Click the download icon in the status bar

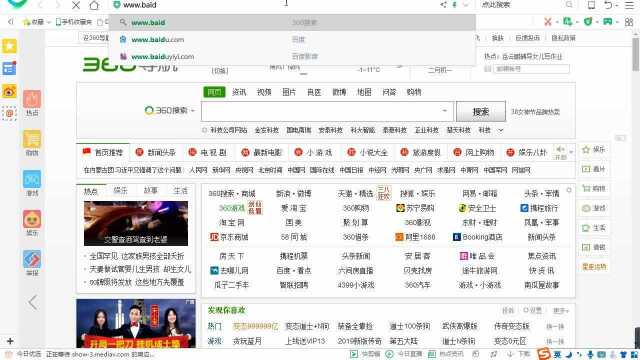(510, 354)
